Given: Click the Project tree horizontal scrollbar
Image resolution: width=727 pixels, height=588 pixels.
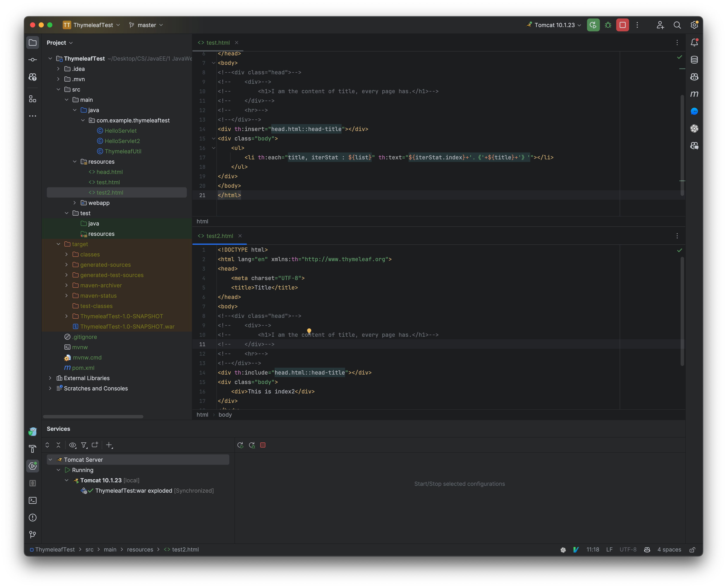Looking at the screenshot, I should [x=93, y=417].
